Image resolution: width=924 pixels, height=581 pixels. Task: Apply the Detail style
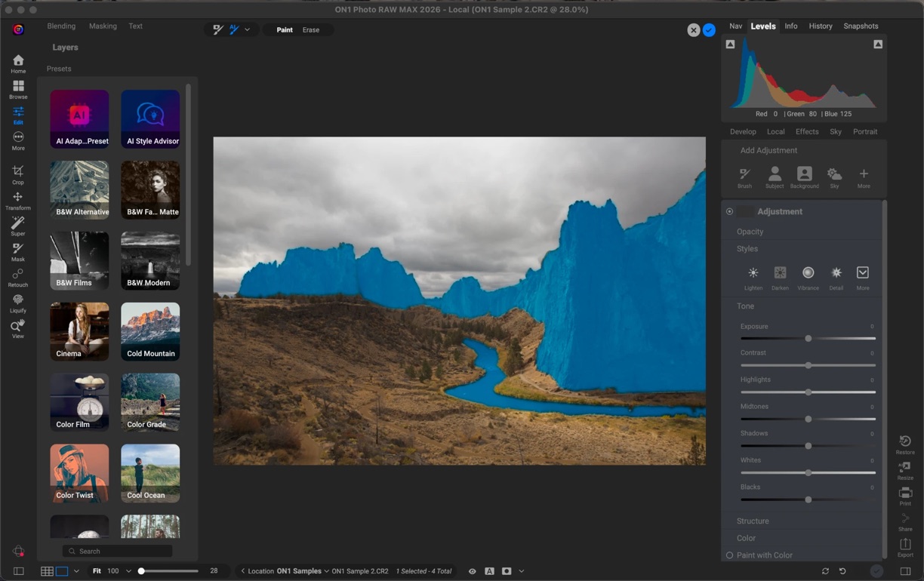pos(836,277)
